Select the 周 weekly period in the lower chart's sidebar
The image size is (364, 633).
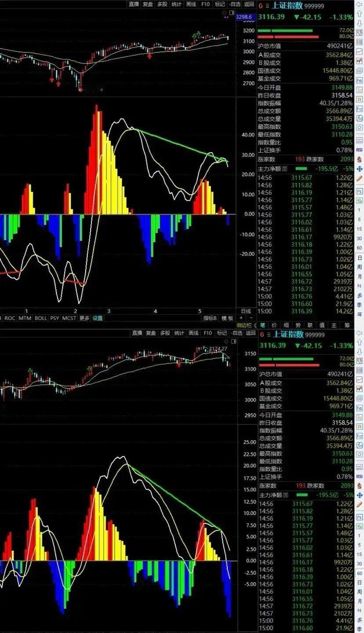tap(360, 593)
